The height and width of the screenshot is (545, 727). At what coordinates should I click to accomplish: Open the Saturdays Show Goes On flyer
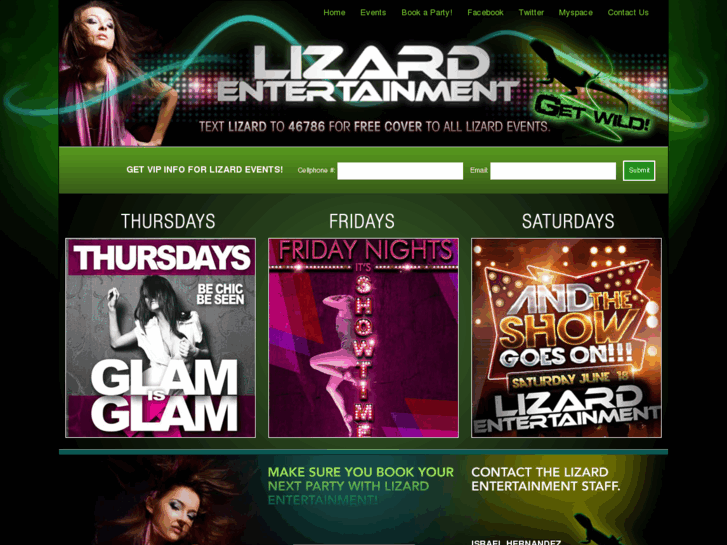pyautogui.click(x=567, y=338)
